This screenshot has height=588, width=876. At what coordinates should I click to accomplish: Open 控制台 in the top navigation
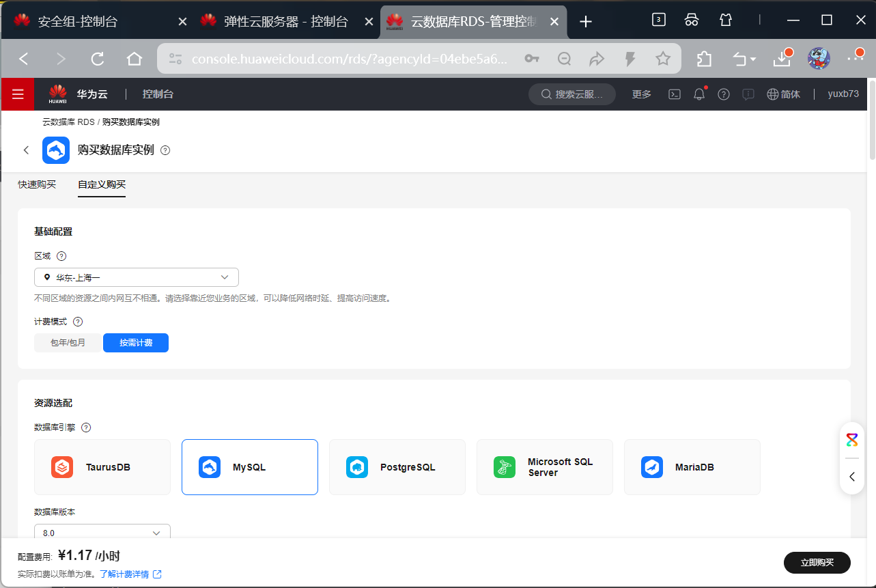click(x=158, y=94)
